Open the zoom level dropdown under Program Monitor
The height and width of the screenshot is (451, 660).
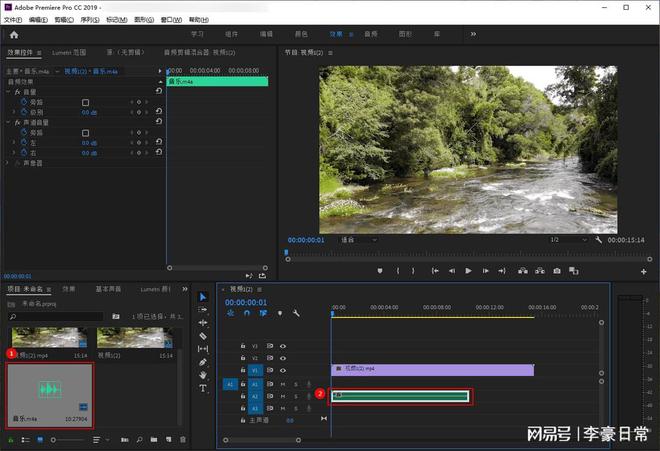pos(359,240)
